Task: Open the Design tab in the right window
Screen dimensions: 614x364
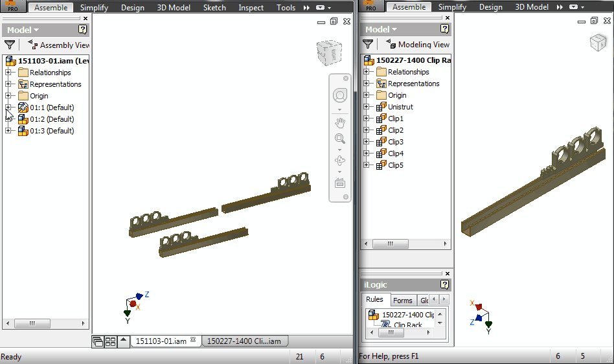Action: click(491, 7)
